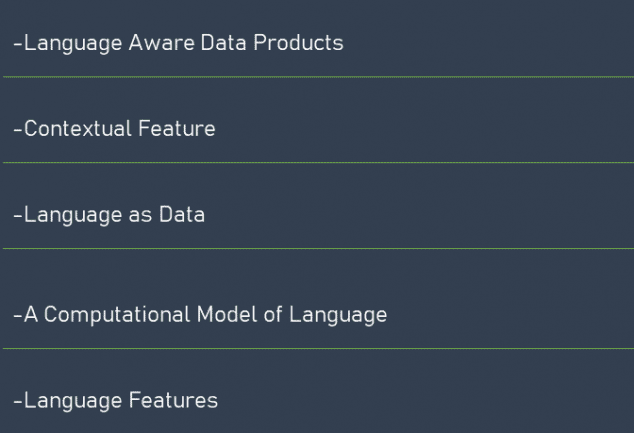
Task: Click the green divider above Language Features
Action: click(x=318, y=349)
